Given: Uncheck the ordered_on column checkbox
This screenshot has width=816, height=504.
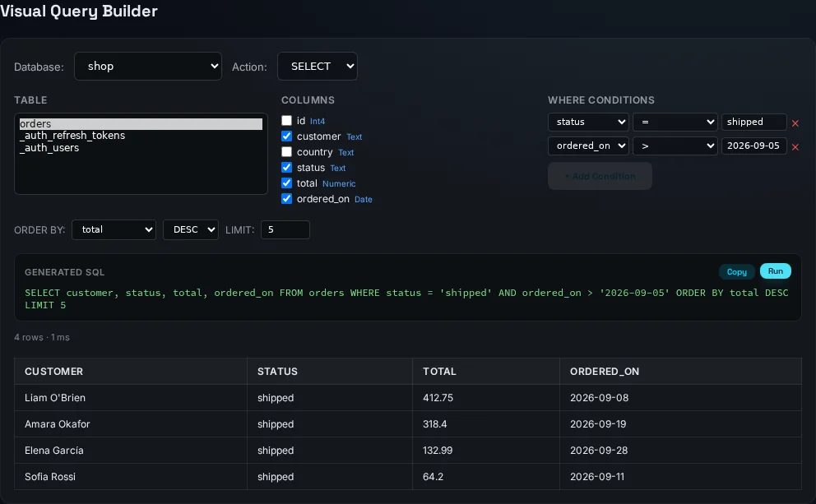Looking at the screenshot, I should point(286,199).
